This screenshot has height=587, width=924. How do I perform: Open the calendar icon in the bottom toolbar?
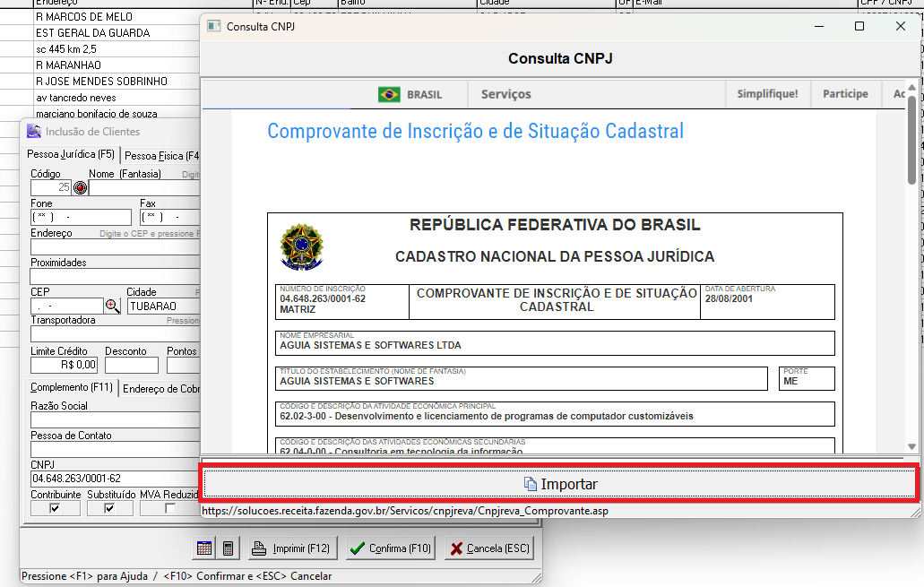coord(203,548)
